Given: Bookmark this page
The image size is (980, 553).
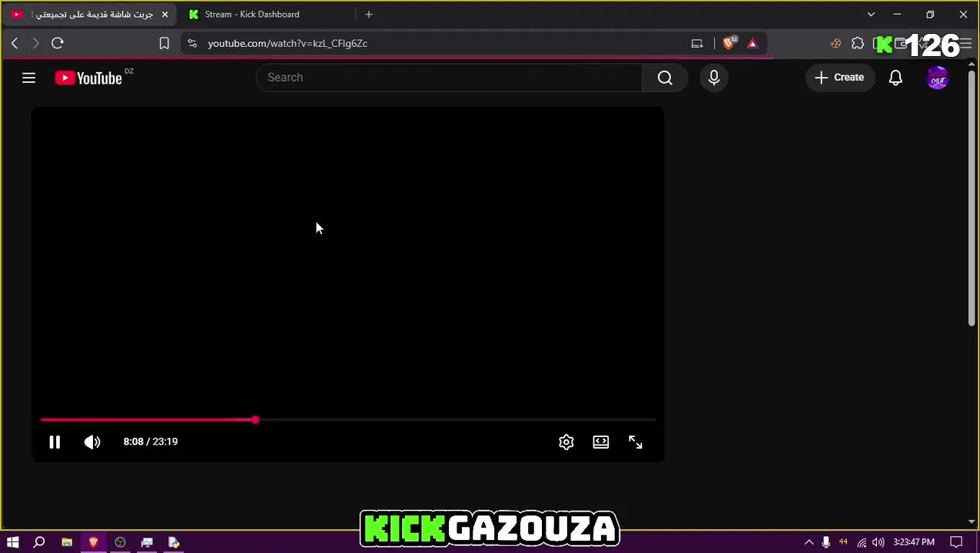Looking at the screenshot, I should [x=164, y=44].
